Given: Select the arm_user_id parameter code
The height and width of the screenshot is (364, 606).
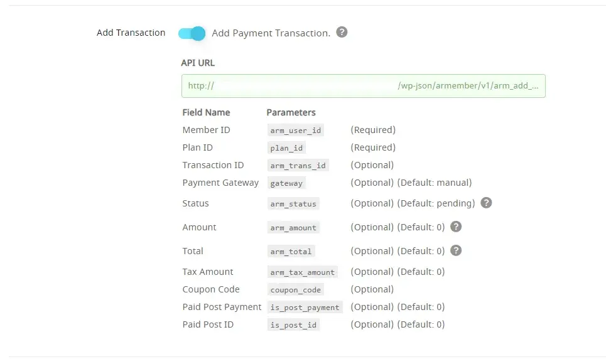Looking at the screenshot, I should tap(295, 131).
